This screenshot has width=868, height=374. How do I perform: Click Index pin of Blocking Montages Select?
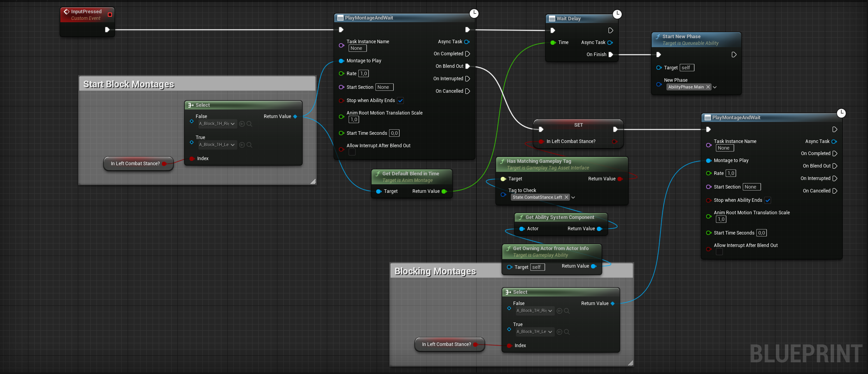click(x=509, y=346)
